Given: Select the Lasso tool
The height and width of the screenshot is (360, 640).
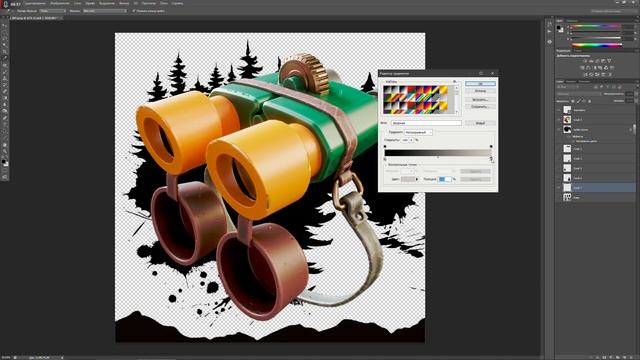Looking at the screenshot, I should pos(4,38).
